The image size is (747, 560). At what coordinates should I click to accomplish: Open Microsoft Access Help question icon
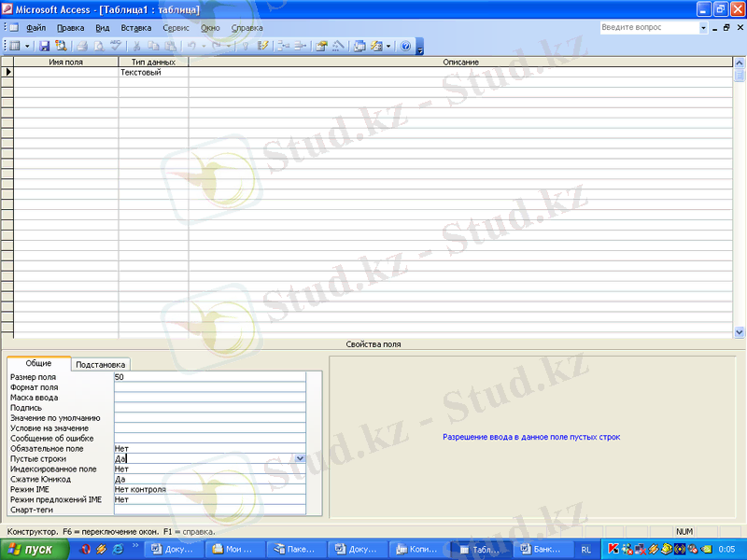[406, 46]
